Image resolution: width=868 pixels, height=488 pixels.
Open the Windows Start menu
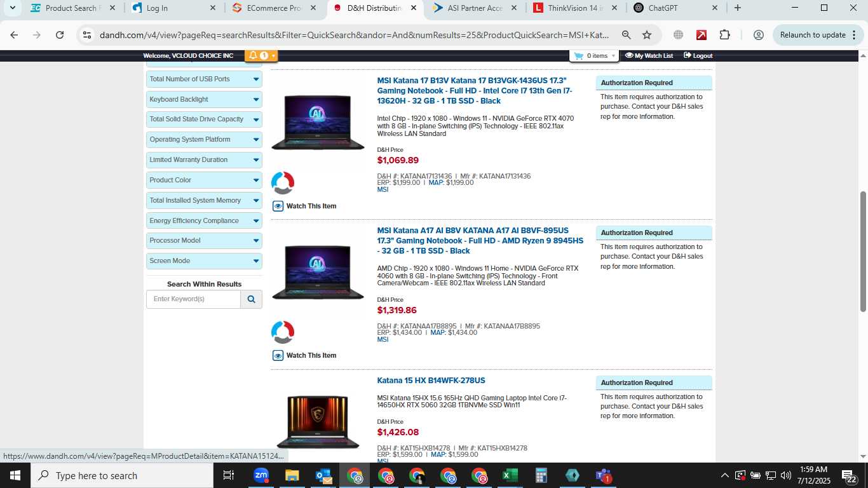[x=15, y=475]
